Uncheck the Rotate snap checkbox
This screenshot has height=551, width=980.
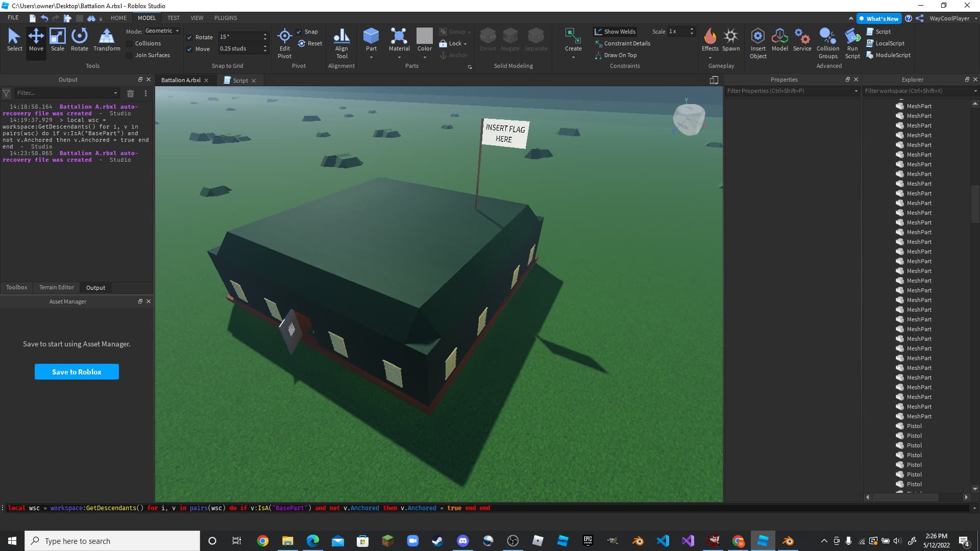pos(189,37)
